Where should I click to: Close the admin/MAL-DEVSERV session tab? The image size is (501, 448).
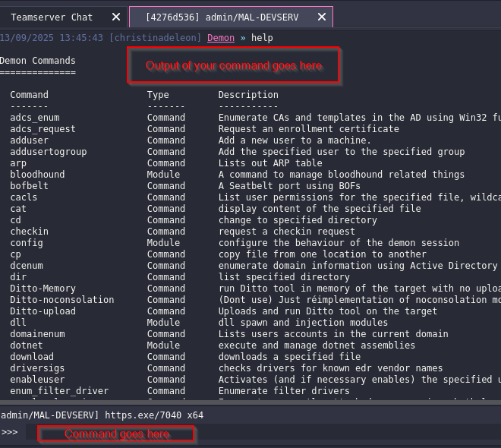(322, 17)
